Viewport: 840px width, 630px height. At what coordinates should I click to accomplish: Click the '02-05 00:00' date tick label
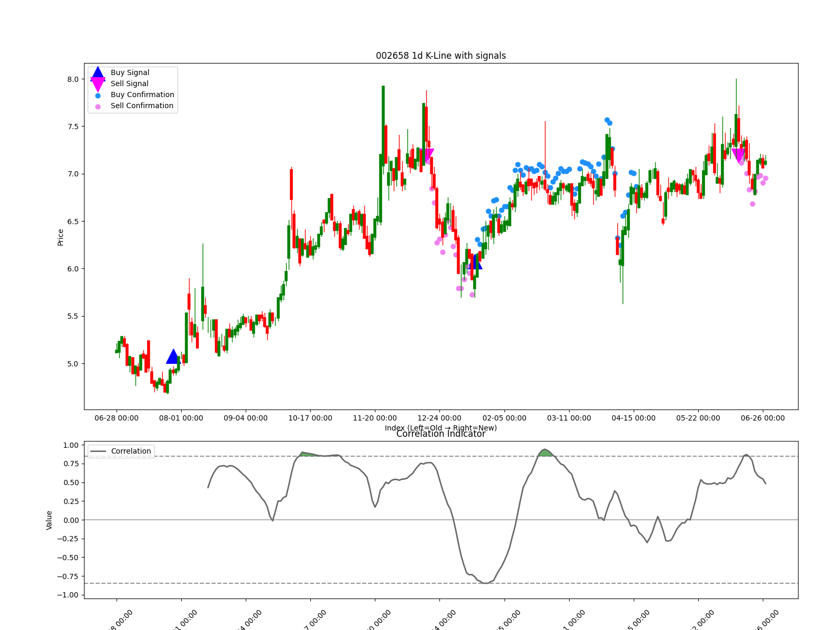[x=505, y=418]
